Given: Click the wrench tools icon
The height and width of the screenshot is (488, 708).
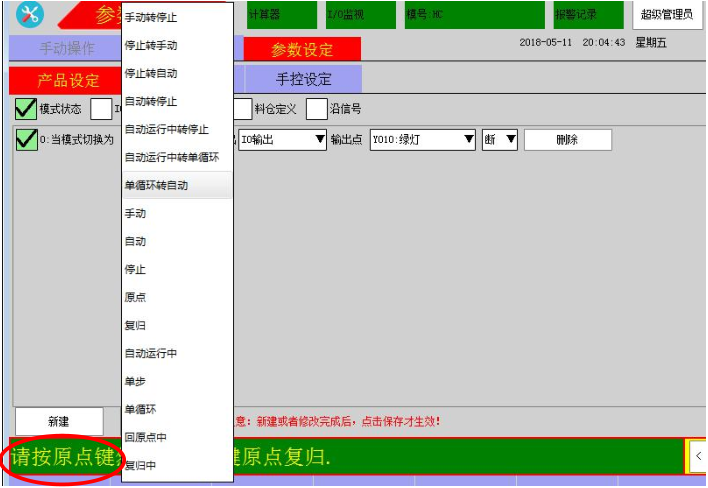Looking at the screenshot, I should 30,14.
